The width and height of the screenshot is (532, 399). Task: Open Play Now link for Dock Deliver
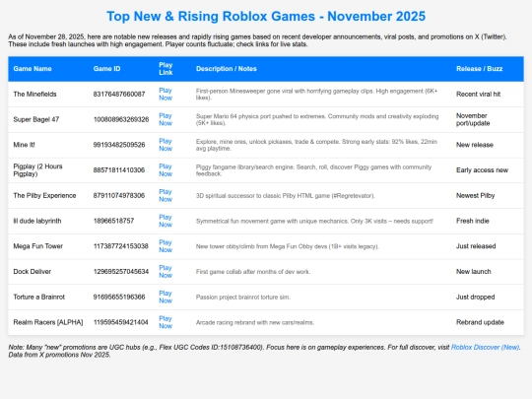pyautogui.click(x=166, y=272)
